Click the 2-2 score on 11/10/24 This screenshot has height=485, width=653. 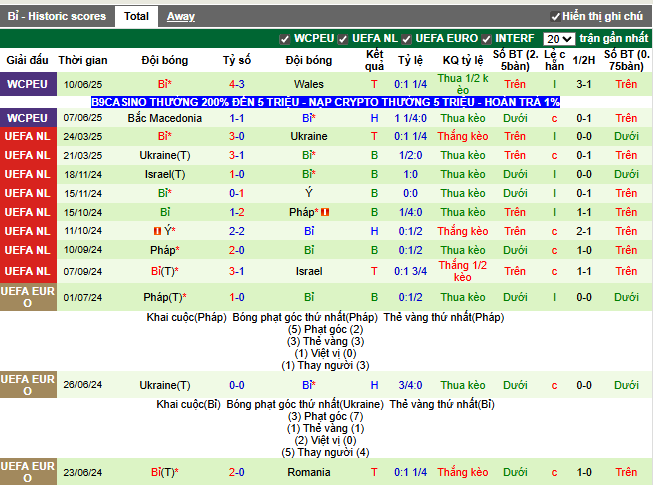237,231
